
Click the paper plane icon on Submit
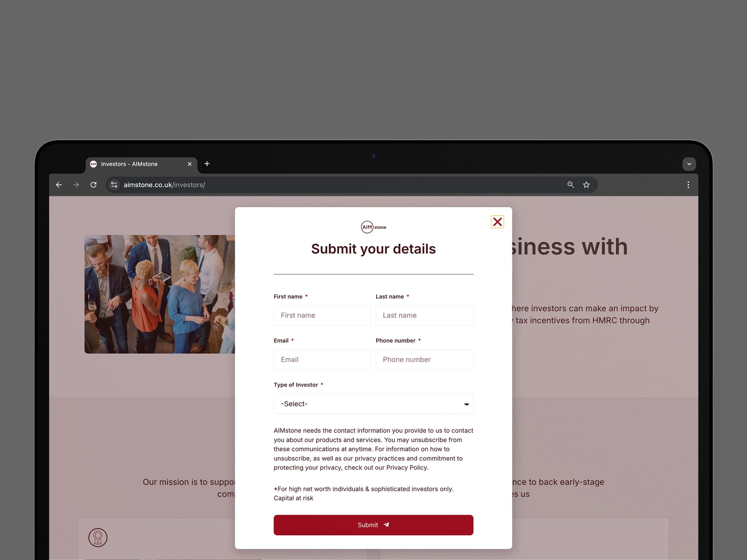[x=386, y=525]
